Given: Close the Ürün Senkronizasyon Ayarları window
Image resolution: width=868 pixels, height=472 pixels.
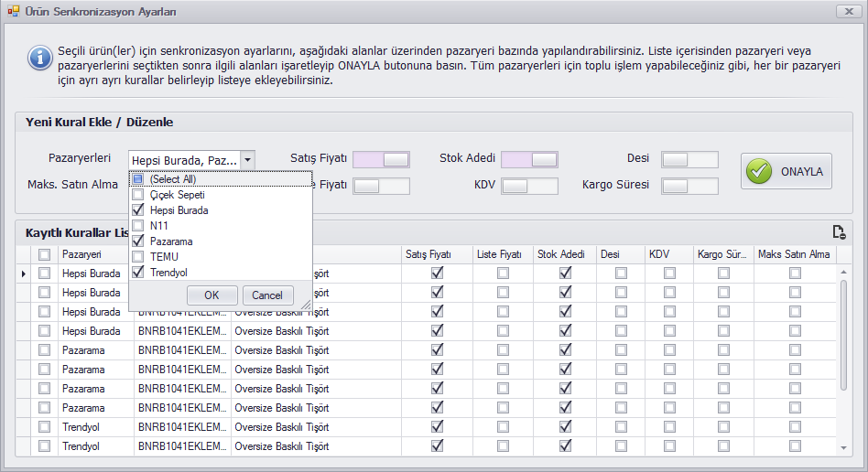Looking at the screenshot, I should tap(849, 11).
